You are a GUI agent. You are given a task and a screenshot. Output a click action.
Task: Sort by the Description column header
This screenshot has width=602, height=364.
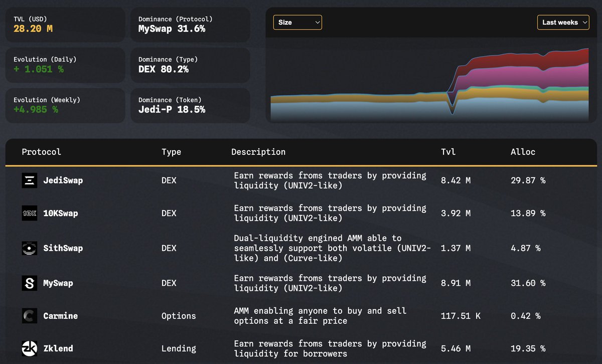(x=258, y=152)
